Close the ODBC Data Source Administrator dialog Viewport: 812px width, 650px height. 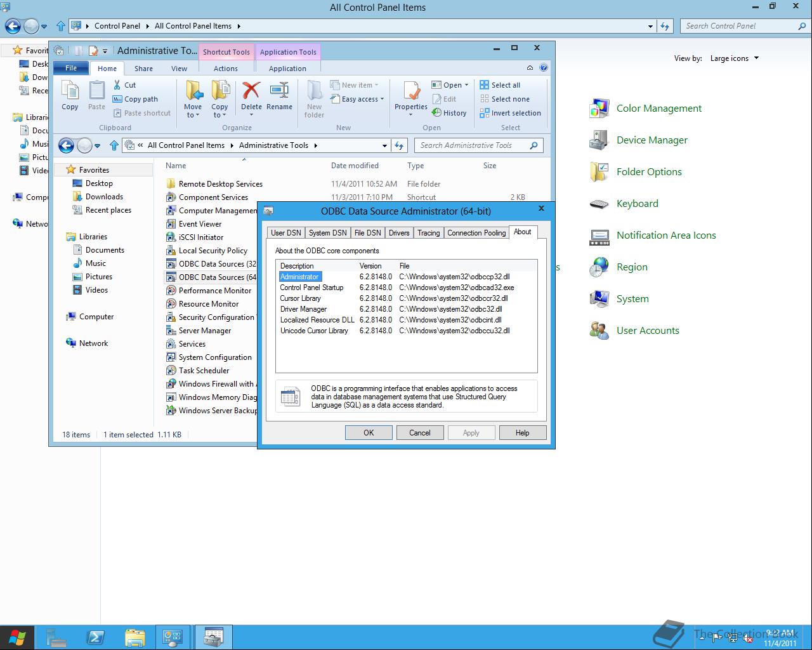pyautogui.click(x=541, y=208)
